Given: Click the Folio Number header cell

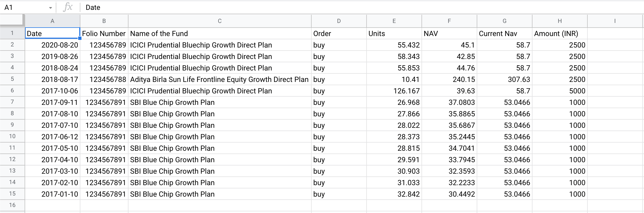Looking at the screenshot, I should [104, 34].
